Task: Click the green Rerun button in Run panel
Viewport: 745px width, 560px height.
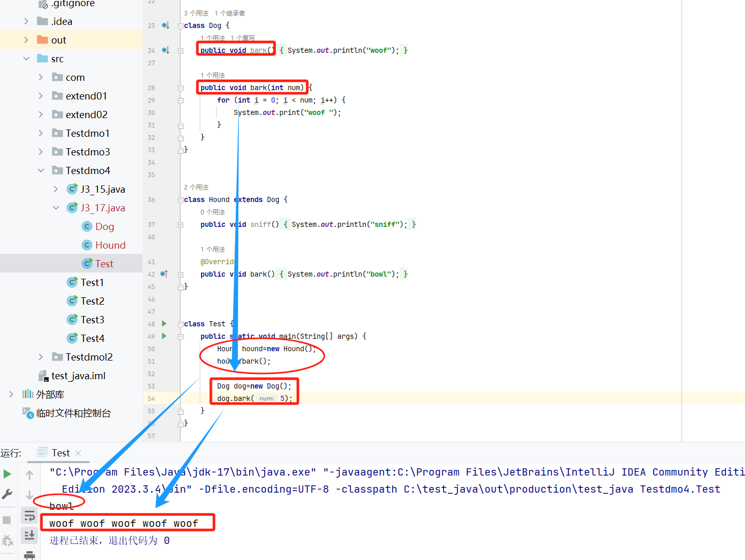Action: (7, 474)
